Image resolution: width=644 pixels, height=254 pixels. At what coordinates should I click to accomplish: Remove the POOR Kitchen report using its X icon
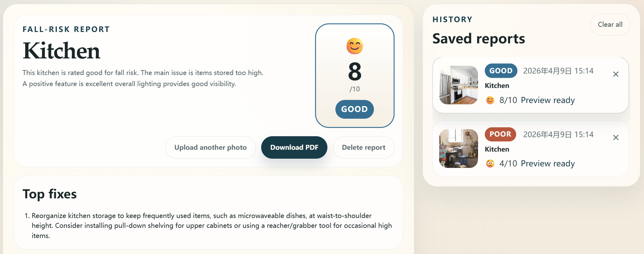pyautogui.click(x=616, y=138)
